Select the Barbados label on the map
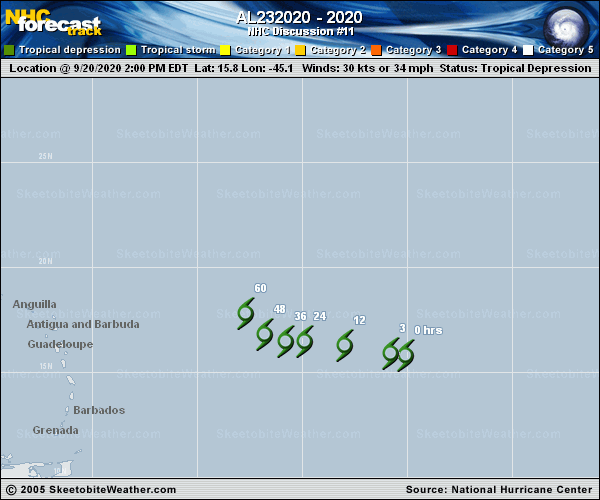This screenshot has width=600, height=500. (99, 410)
